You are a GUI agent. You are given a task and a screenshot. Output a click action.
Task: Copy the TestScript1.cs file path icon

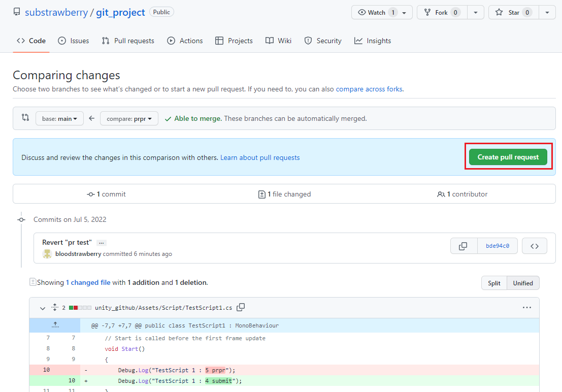[x=241, y=307]
